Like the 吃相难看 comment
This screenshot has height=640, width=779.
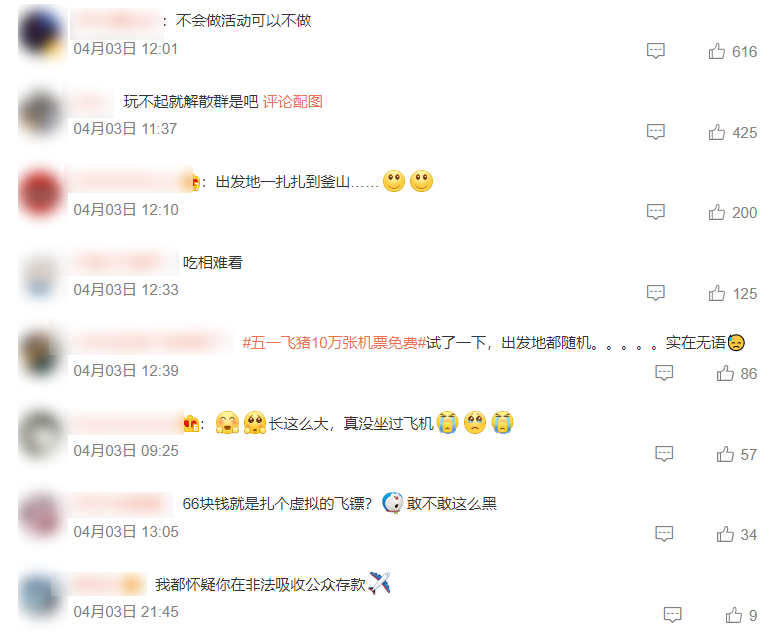coord(716,293)
